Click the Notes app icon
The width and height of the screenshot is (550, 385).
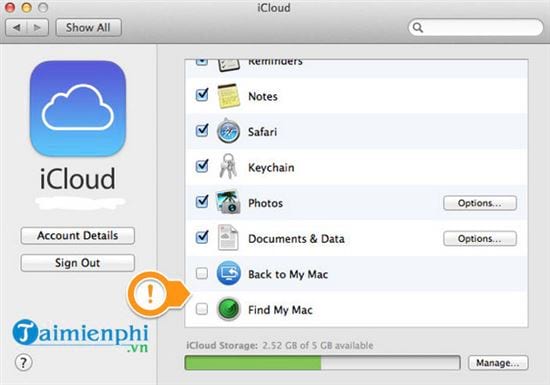pos(228,96)
